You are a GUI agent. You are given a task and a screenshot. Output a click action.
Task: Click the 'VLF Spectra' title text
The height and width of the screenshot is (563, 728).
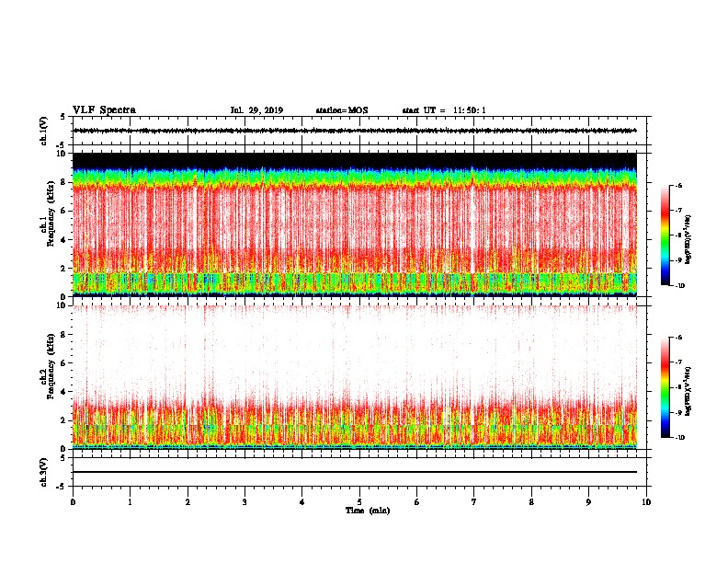(x=104, y=110)
